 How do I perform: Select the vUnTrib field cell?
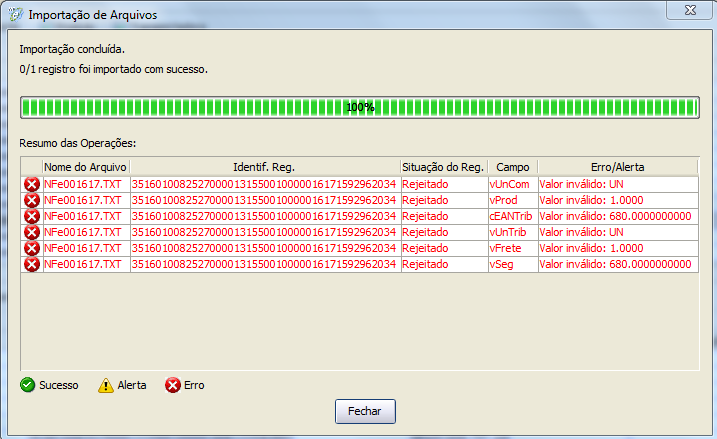pos(513,232)
